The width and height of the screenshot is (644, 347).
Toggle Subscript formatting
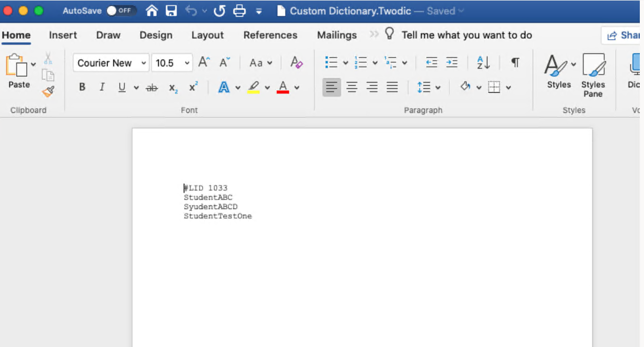tap(173, 88)
